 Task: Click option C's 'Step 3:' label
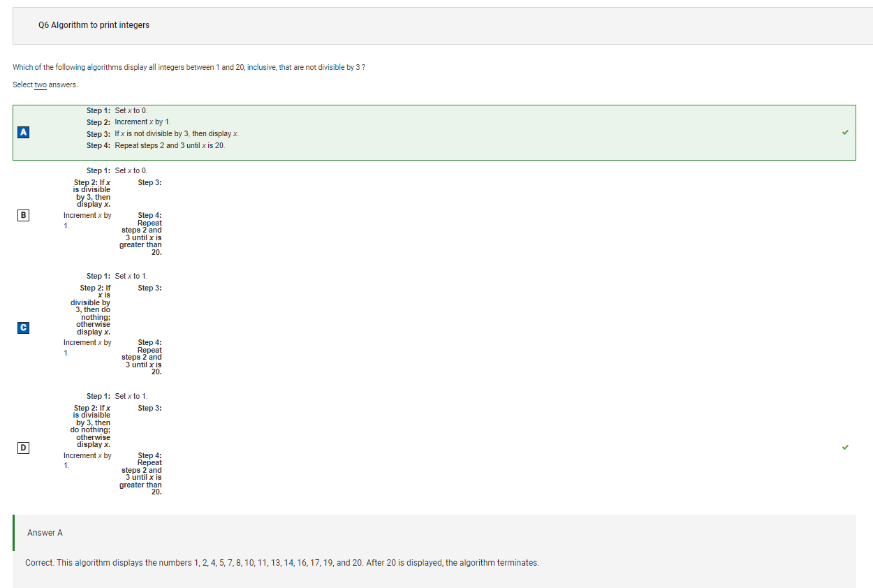(x=150, y=288)
